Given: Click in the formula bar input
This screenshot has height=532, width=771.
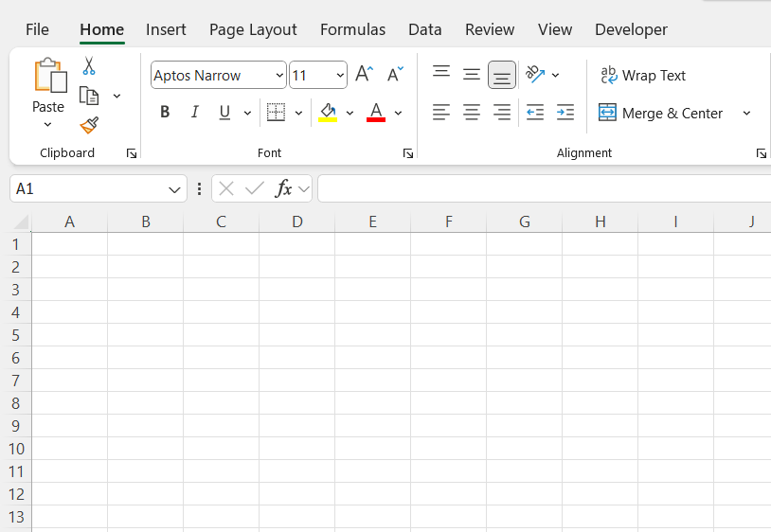Looking at the screenshot, I should coord(544,188).
